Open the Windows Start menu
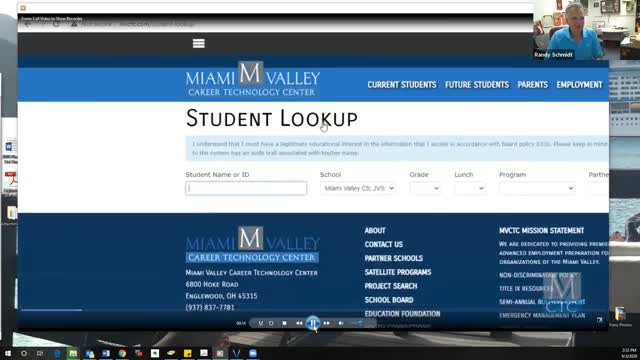640x360 pixels. tap(8, 353)
